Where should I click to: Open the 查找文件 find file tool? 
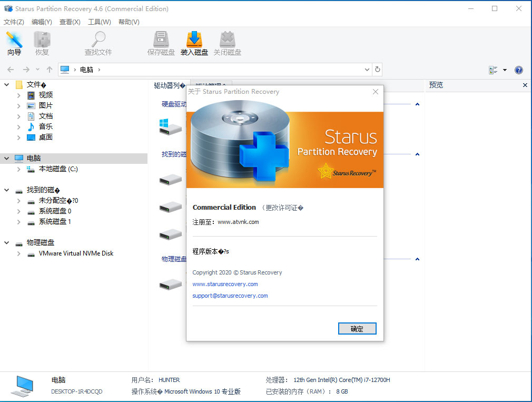(x=98, y=43)
